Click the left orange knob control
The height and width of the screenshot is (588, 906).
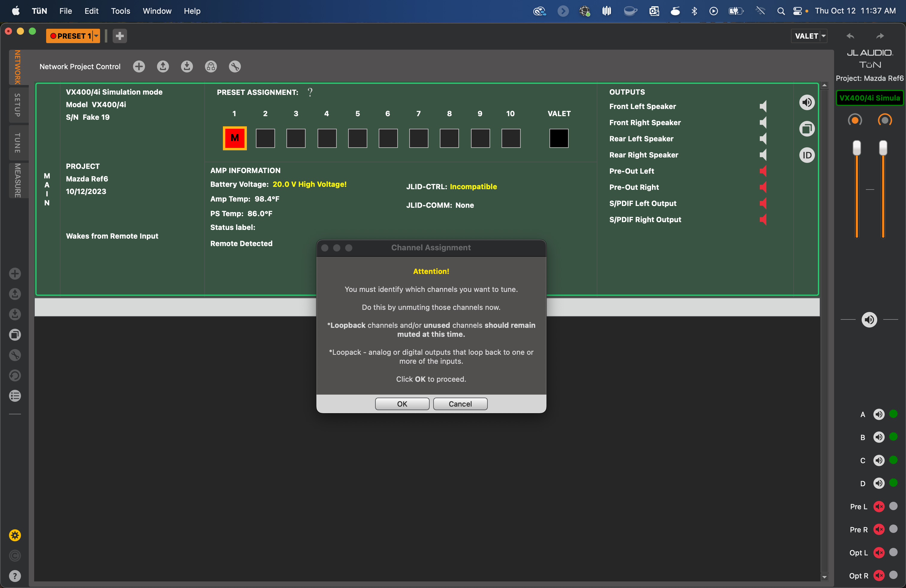click(x=854, y=120)
